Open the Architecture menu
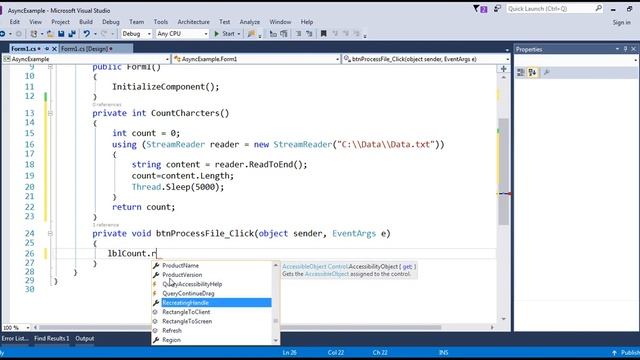This screenshot has height=360, width=640. click(x=193, y=22)
